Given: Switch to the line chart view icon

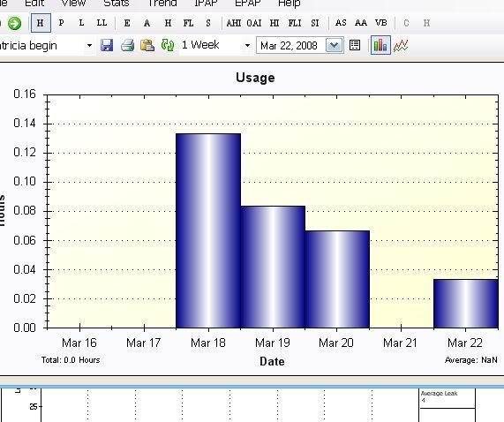Looking at the screenshot, I should tap(401, 45).
